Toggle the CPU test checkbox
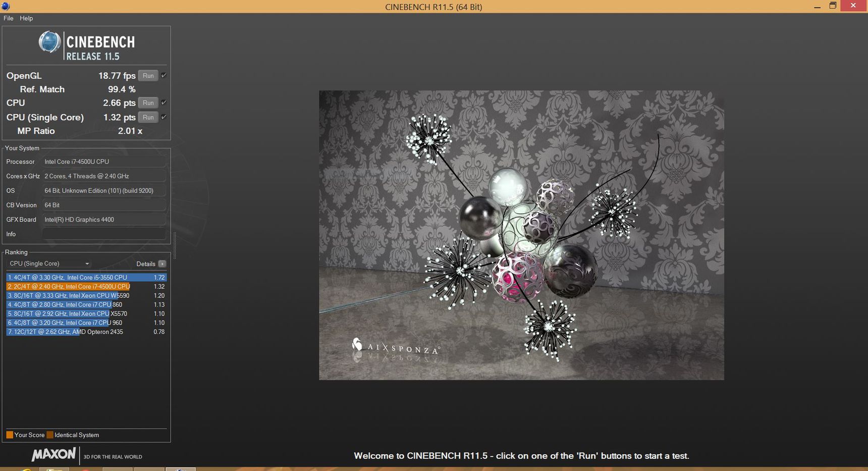The image size is (868, 471). pos(164,102)
